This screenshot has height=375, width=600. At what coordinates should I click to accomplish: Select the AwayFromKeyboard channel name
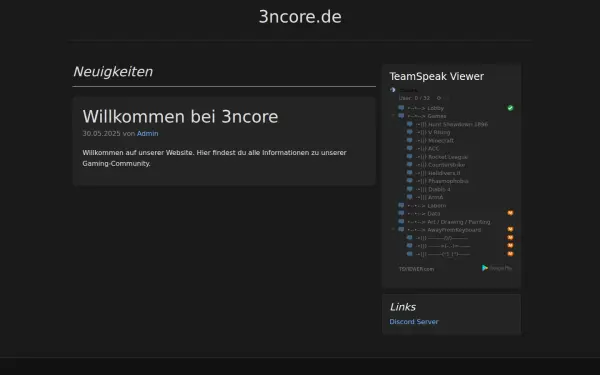click(454, 230)
